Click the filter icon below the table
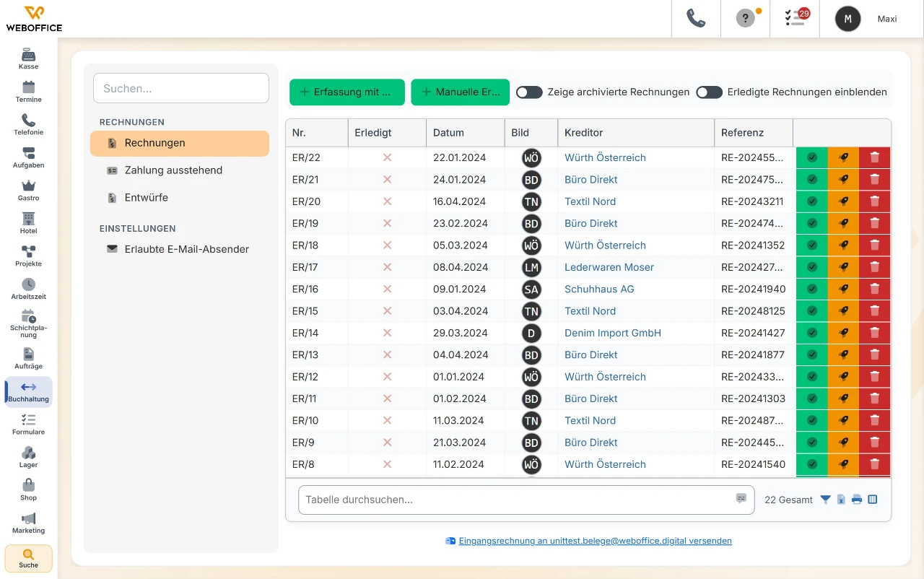The width and height of the screenshot is (924, 579). click(x=826, y=500)
